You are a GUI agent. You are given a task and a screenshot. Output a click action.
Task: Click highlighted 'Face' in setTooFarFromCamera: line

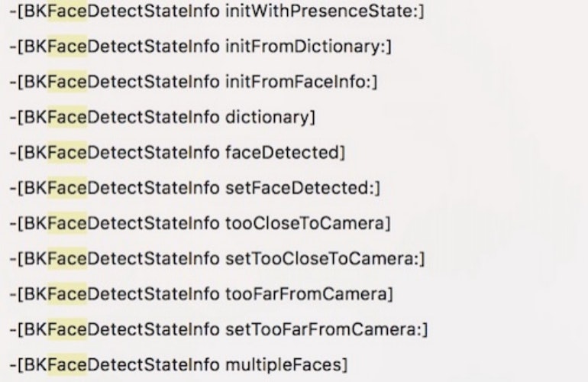click(67, 329)
